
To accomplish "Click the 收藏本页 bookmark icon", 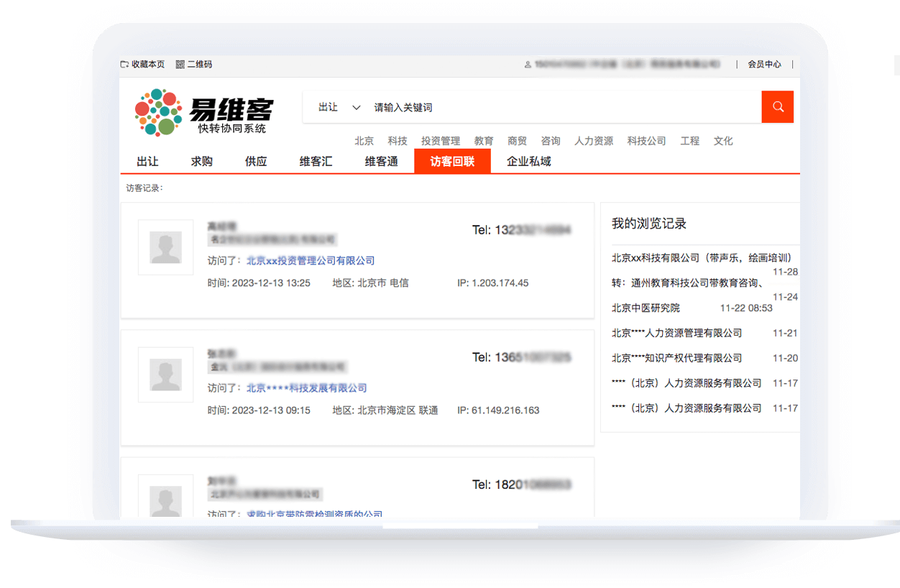I will point(124,65).
